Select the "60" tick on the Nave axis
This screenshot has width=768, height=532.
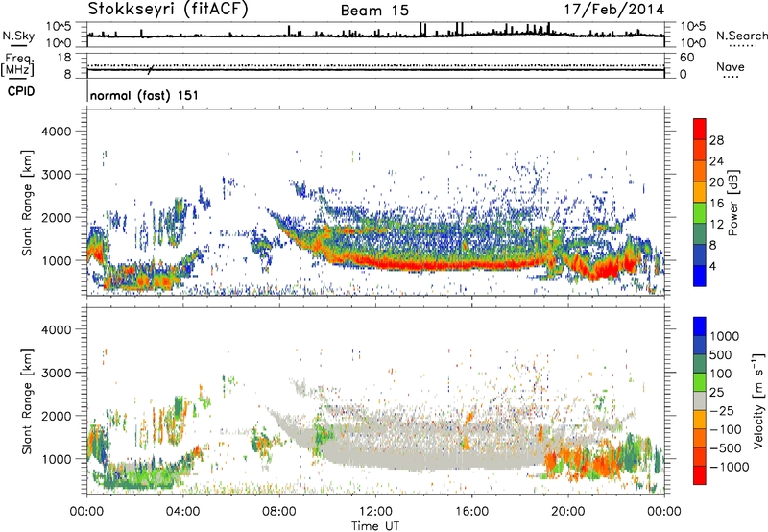click(x=687, y=58)
